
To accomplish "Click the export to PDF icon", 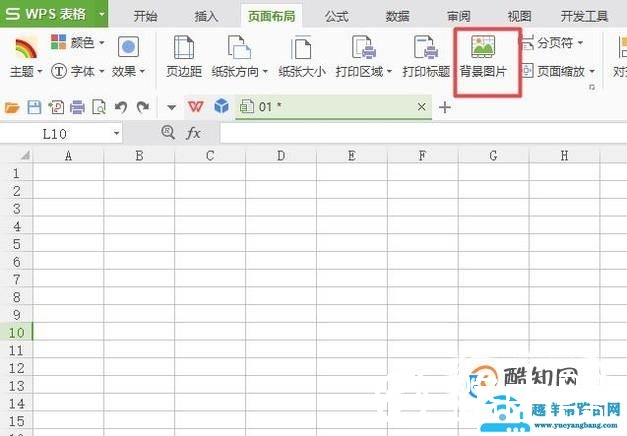I will pos(56,107).
